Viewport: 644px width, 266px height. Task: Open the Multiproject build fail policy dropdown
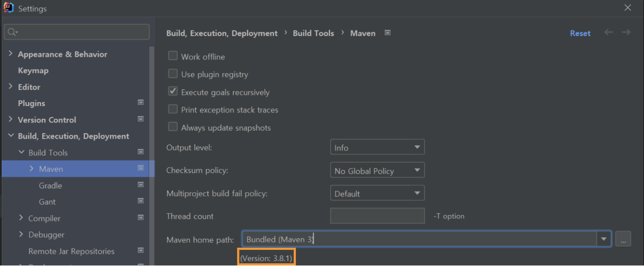(x=377, y=193)
